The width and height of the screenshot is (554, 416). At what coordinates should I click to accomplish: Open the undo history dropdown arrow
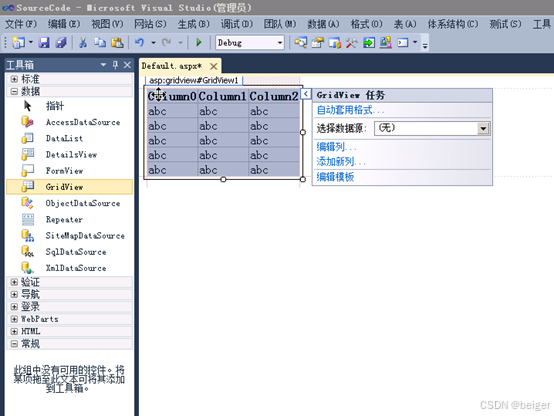153,43
